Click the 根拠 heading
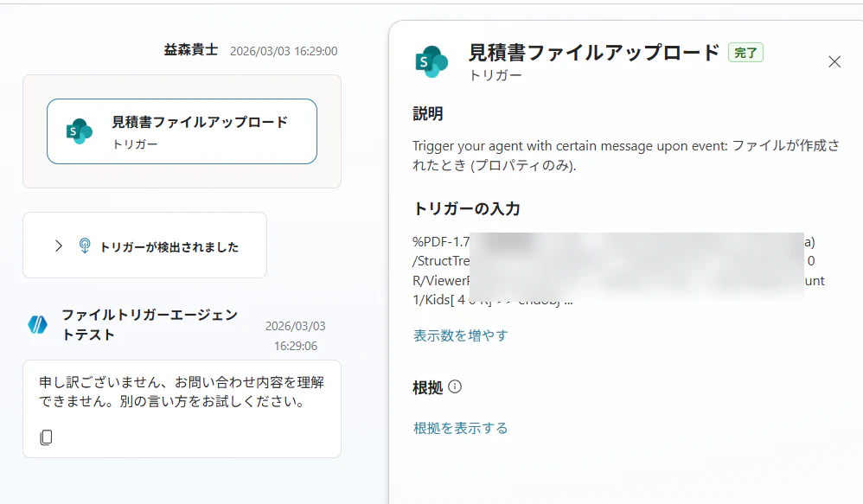Screen dimensions: 863x504 428,388
